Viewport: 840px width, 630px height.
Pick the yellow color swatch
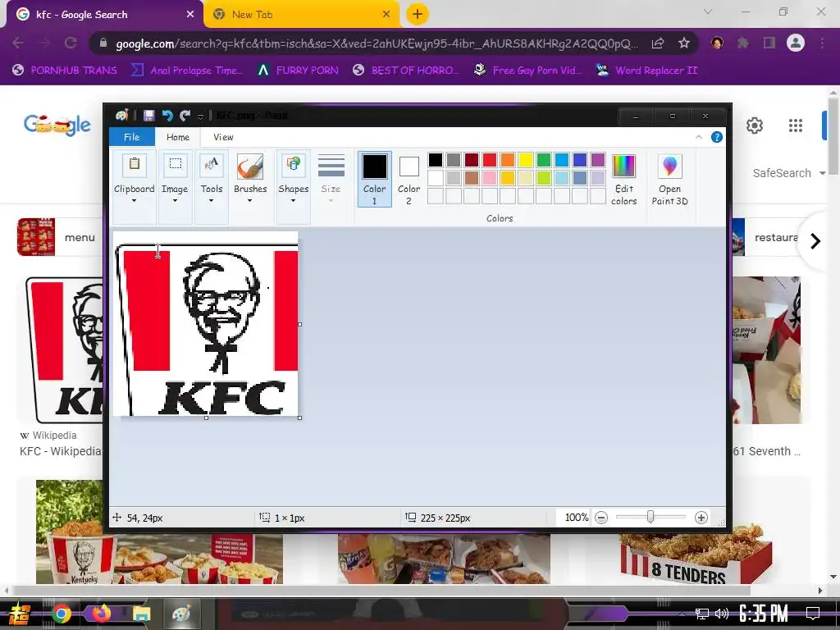pos(526,160)
